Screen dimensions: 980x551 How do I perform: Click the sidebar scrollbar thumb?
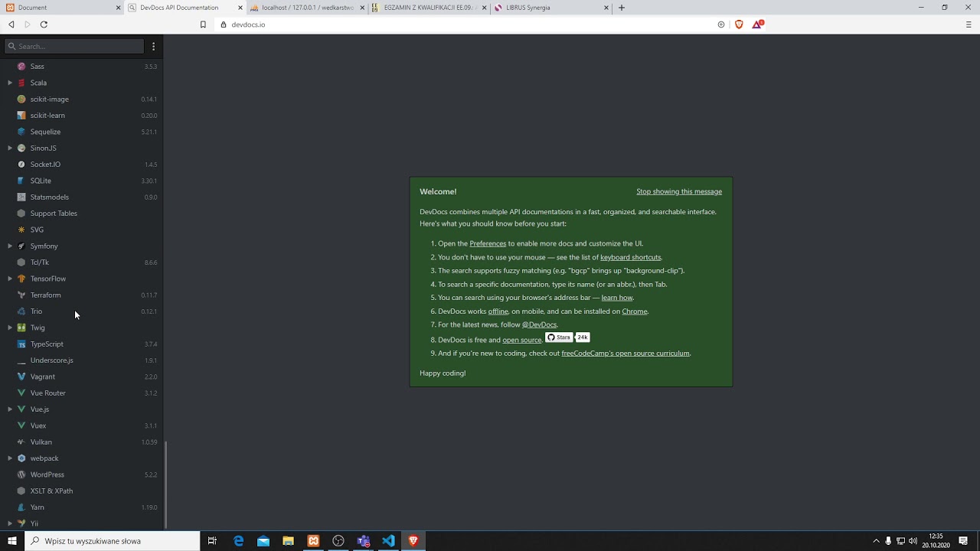pyautogui.click(x=165, y=484)
